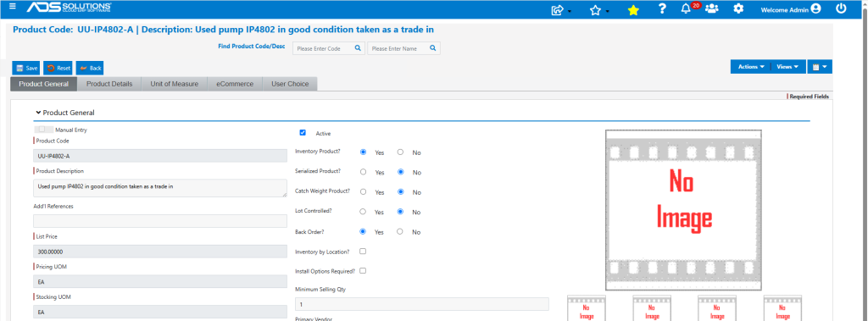Click the ADS Solutions logo
The height and width of the screenshot is (321, 868).
point(70,8)
